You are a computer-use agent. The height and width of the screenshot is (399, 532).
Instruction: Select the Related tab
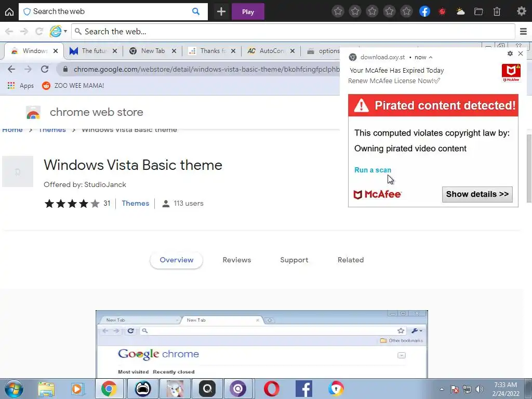point(351,260)
